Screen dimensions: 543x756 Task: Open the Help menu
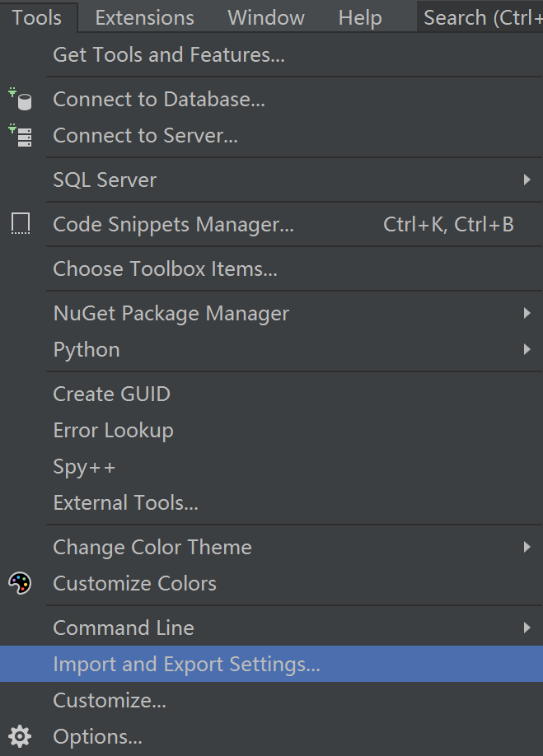360,18
